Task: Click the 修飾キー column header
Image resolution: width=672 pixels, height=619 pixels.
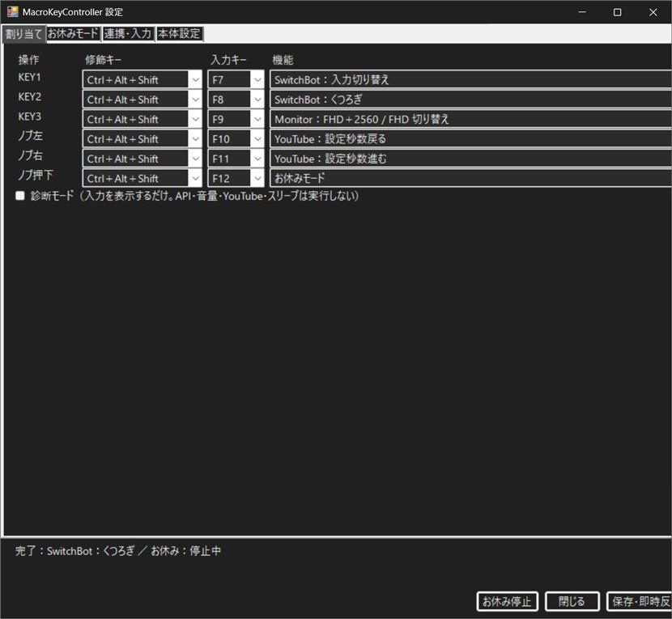Action: (103, 60)
